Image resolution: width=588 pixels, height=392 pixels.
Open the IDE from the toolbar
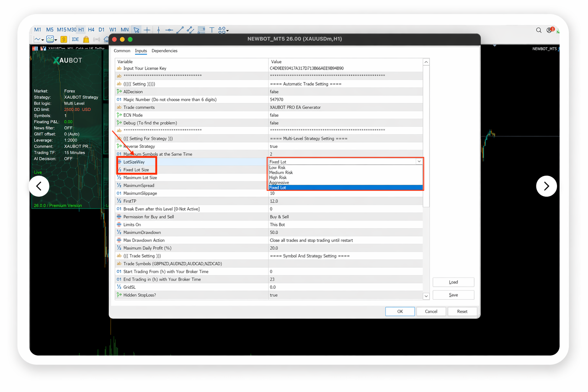click(x=75, y=39)
